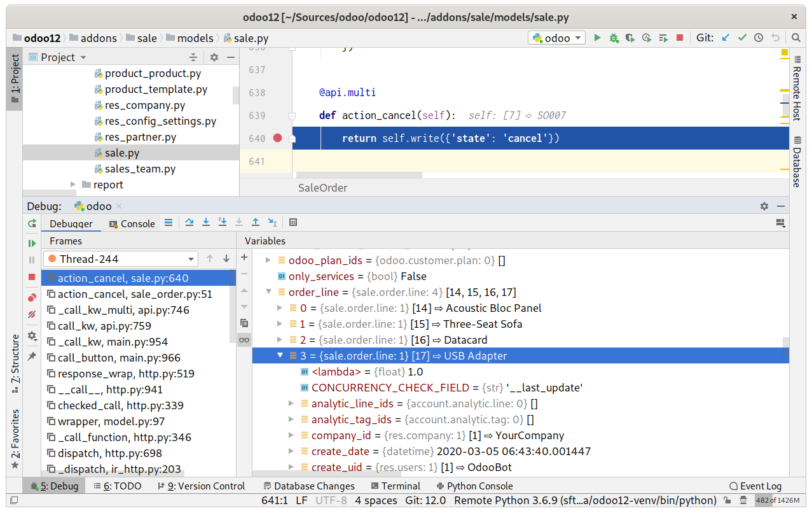
Task: Open the odoo run configuration dropdown
Action: pos(556,38)
